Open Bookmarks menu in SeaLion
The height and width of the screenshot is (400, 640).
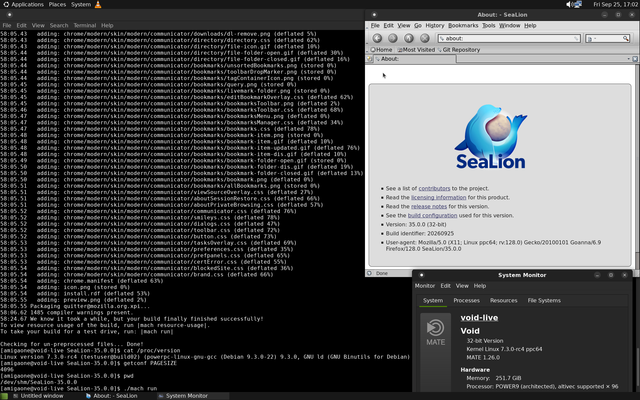(x=463, y=25)
